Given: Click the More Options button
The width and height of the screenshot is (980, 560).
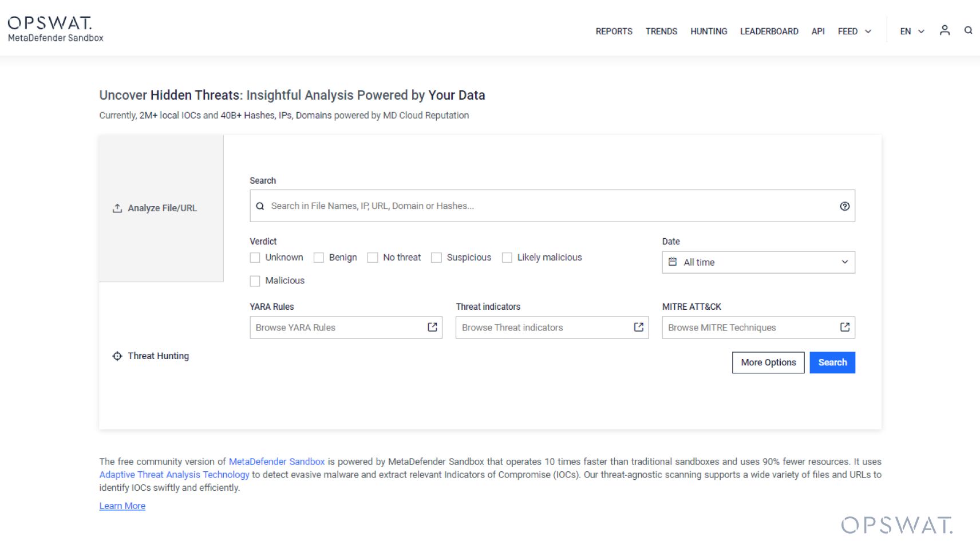Looking at the screenshot, I should coord(768,362).
